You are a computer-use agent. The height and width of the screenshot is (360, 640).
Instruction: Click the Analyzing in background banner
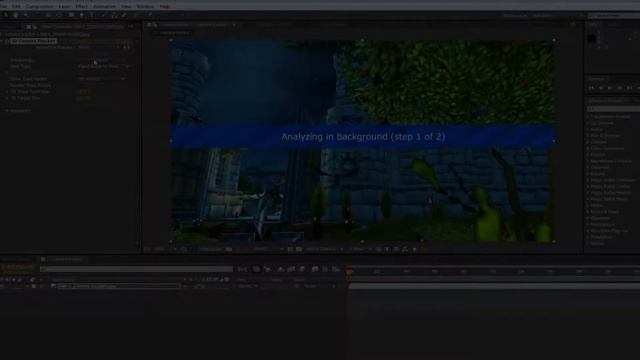point(362,137)
